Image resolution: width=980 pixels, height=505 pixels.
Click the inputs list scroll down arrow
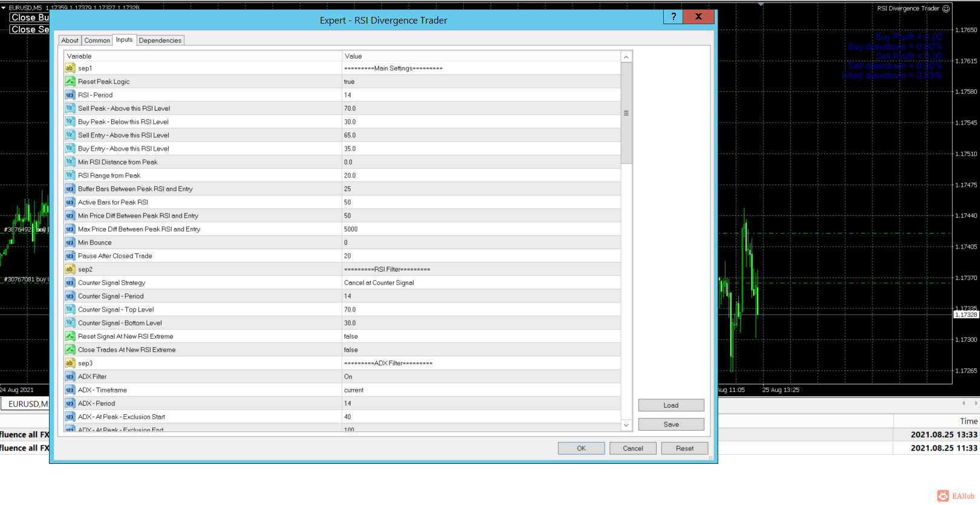[626, 425]
